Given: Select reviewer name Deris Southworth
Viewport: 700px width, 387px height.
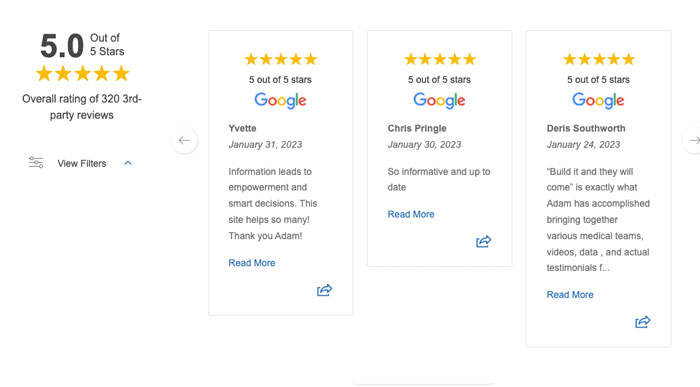Looking at the screenshot, I should click(x=586, y=128).
